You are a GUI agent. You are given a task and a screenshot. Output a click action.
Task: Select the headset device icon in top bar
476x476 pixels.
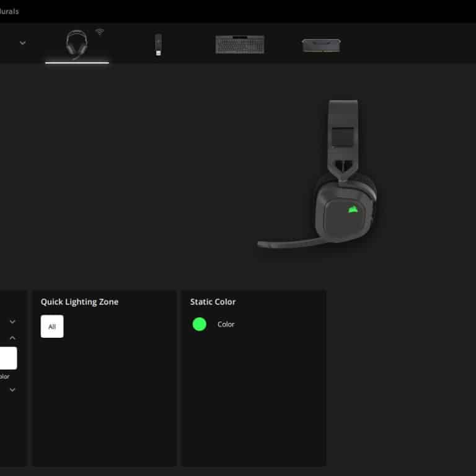click(76, 44)
